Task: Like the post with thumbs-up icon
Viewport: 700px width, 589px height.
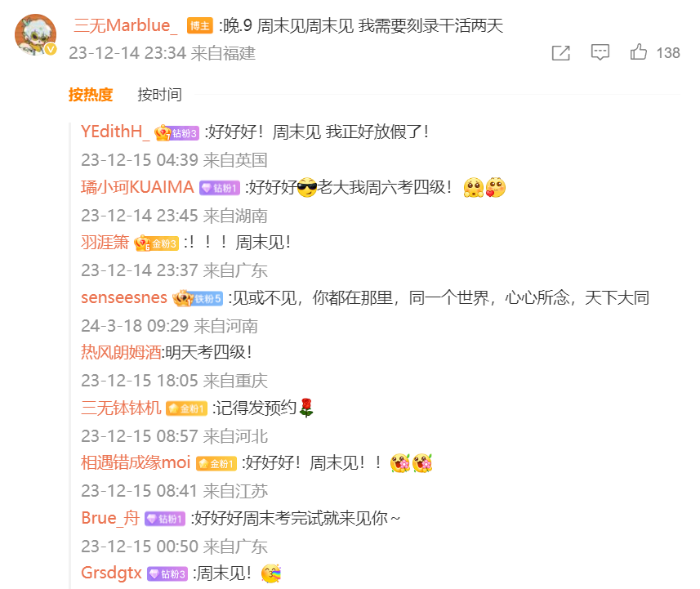Action: coord(639,51)
